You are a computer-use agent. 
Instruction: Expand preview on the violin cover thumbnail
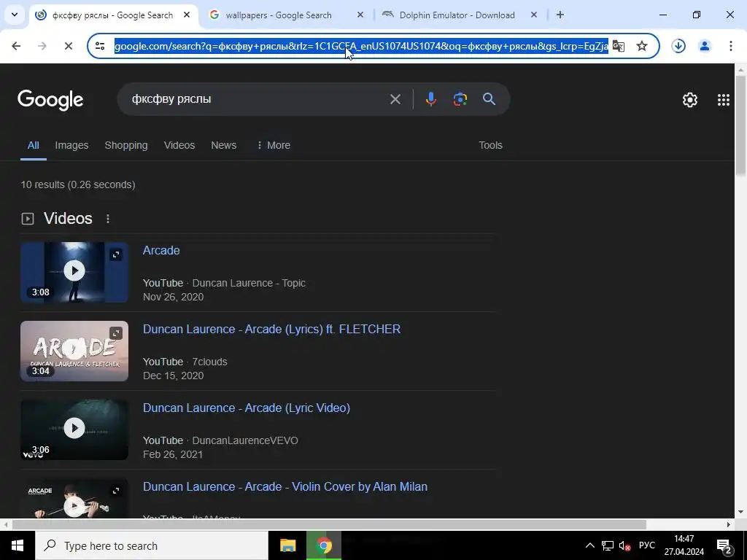pyautogui.click(x=116, y=491)
